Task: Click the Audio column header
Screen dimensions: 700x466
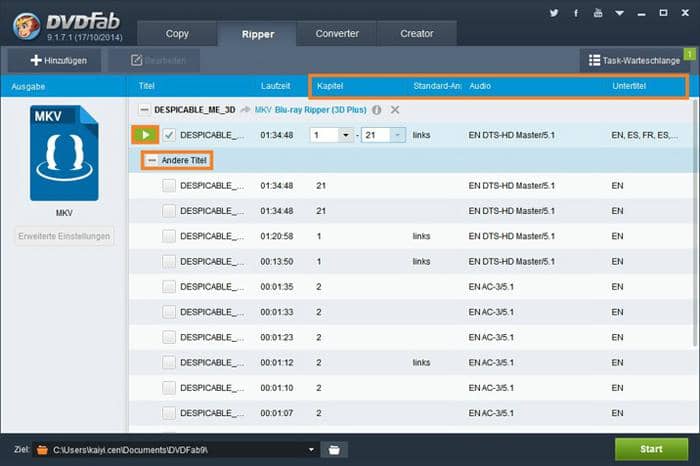Action: tap(480, 86)
